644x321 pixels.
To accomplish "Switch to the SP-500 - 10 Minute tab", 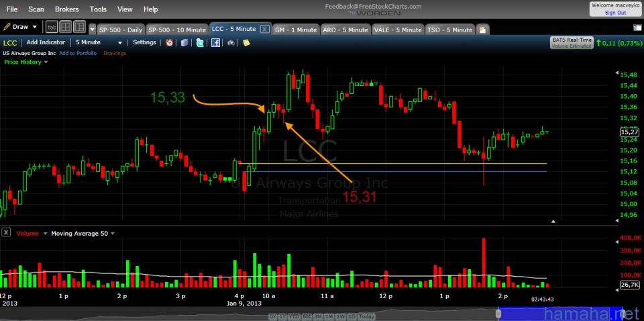I will tap(176, 30).
